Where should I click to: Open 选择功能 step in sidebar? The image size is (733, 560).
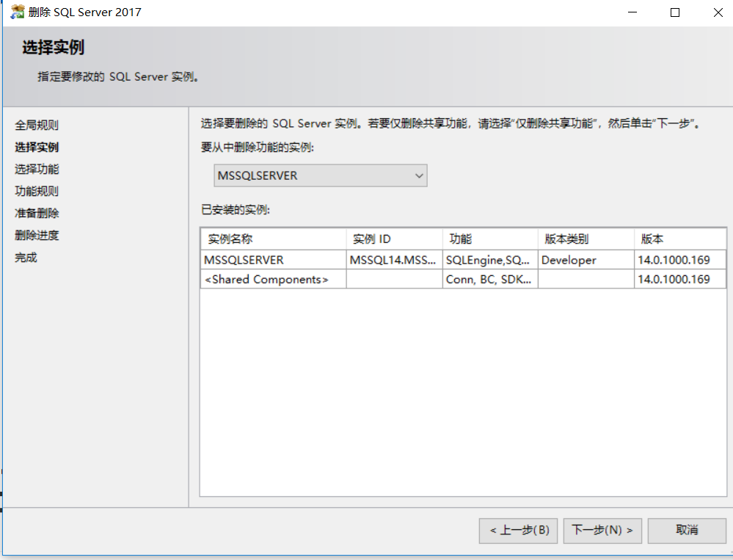pos(37,170)
